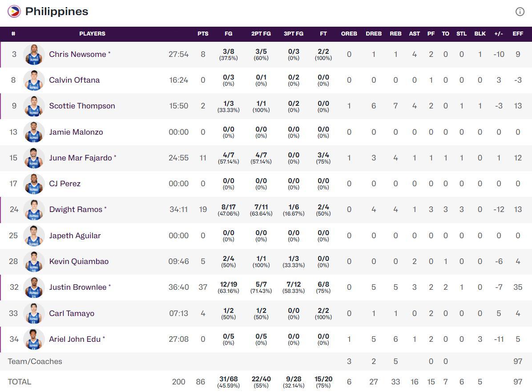Image resolution: width=532 pixels, height=392 pixels.
Task: Click the STL column header
Action: coord(461,34)
